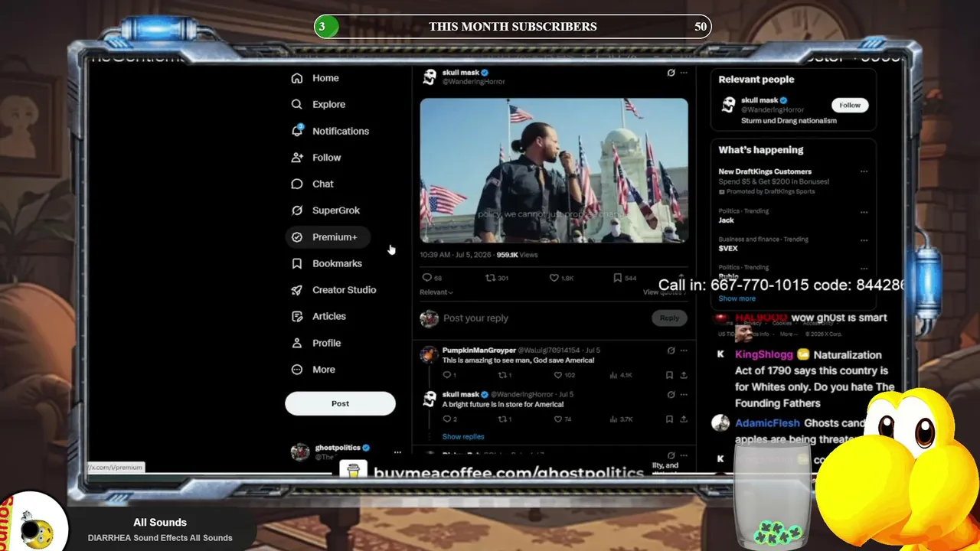Image resolution: width=980 pixels, height=551 pixels.
Task: Click the Explore magnifier icon
Action: click(x=297, y=104)
